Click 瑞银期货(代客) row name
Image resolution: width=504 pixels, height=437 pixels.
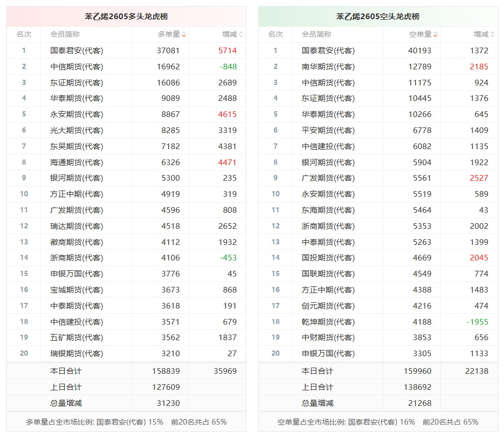[77, 354]
